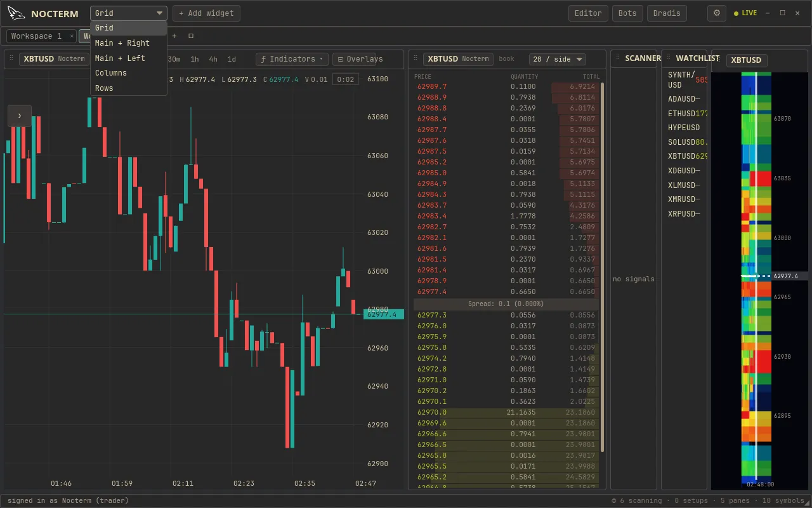Viewport: 812px width, 508px height.
Task: Minimize the Nocterm window
Action: [768, 13]
